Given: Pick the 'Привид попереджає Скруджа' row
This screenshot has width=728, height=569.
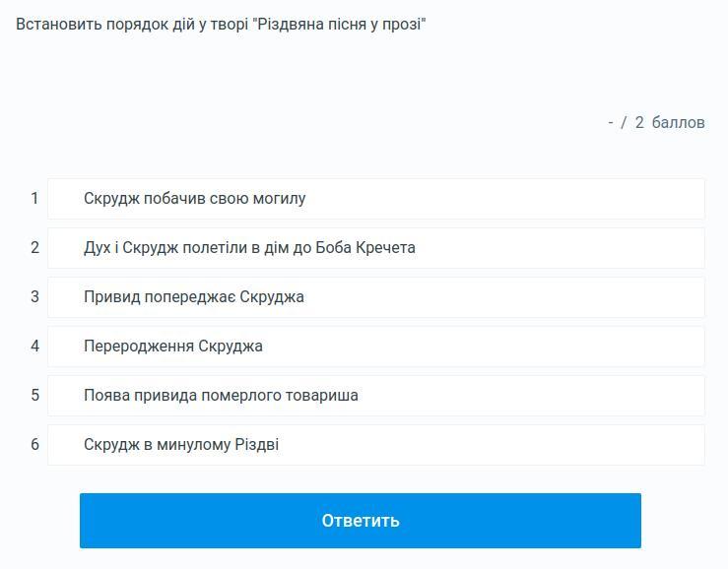Looking at the screenshot, I should pos(376,297).
